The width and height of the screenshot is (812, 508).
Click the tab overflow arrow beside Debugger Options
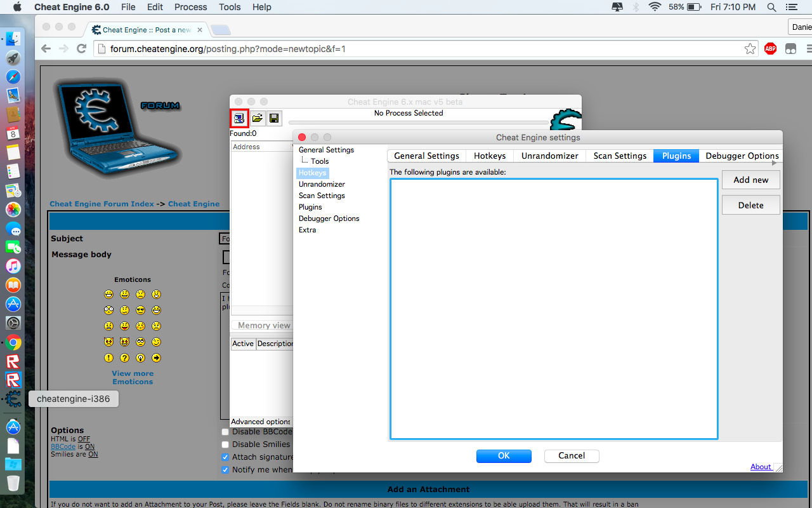[x=774, y=163]
